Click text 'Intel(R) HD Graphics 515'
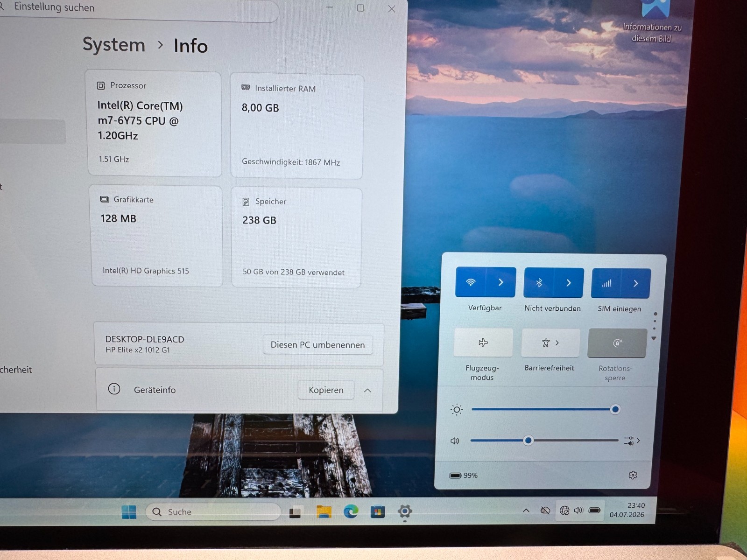 point(146,271)
